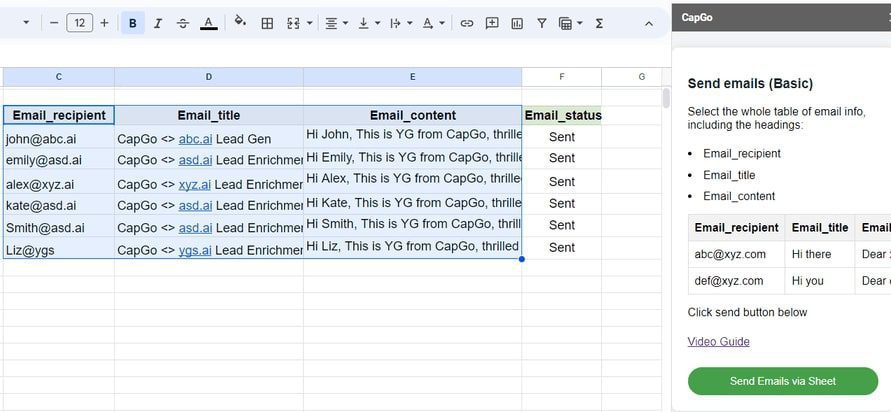Expand the merge cells dropdown arrow
Image resolution: width=891 pixels, height=412 pixels.
[310, 23]
